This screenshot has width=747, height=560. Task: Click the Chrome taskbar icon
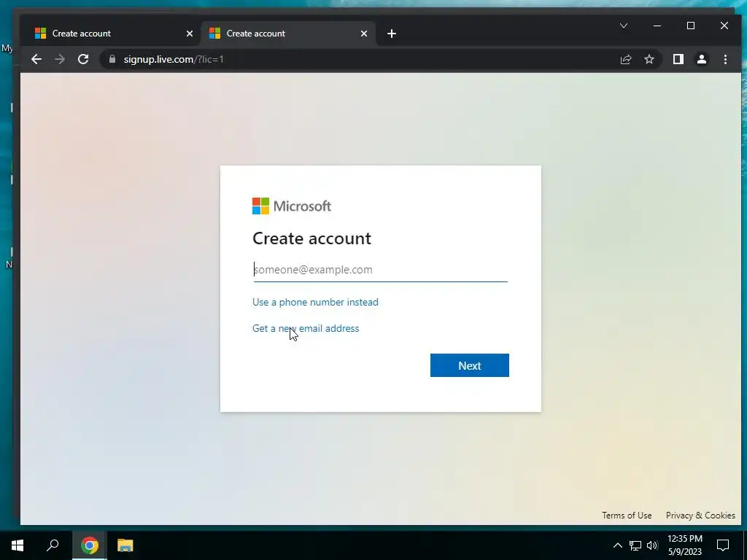[x=90, y=545]
